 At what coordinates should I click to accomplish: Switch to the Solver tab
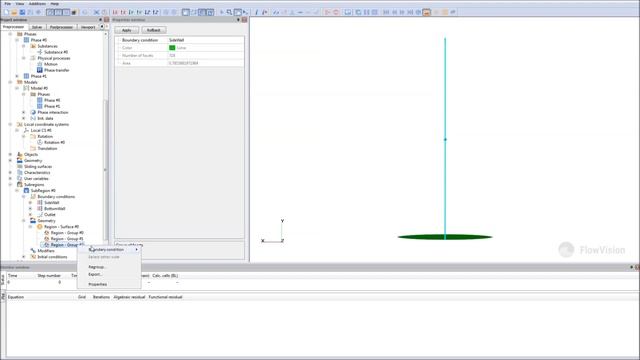click(x=37, y=27)
